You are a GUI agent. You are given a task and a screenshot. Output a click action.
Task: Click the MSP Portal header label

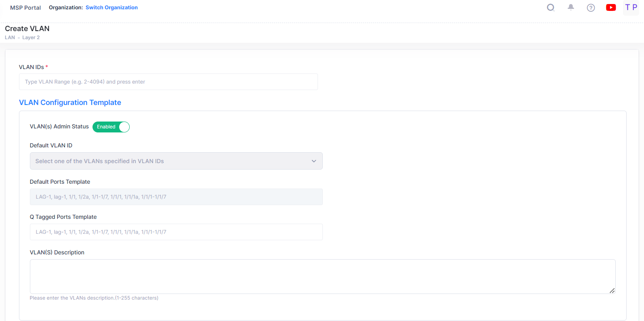tap(25, 7)
